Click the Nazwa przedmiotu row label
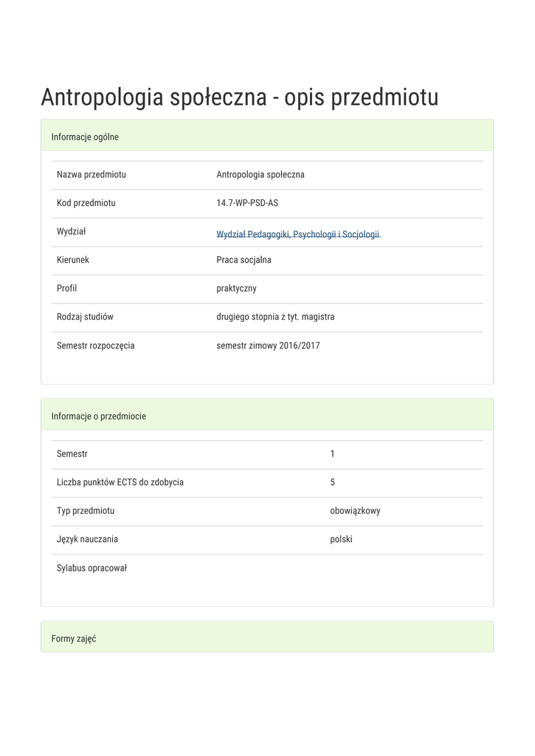The height and width of the screenshot is (756, 535). [x=92, y=174]
